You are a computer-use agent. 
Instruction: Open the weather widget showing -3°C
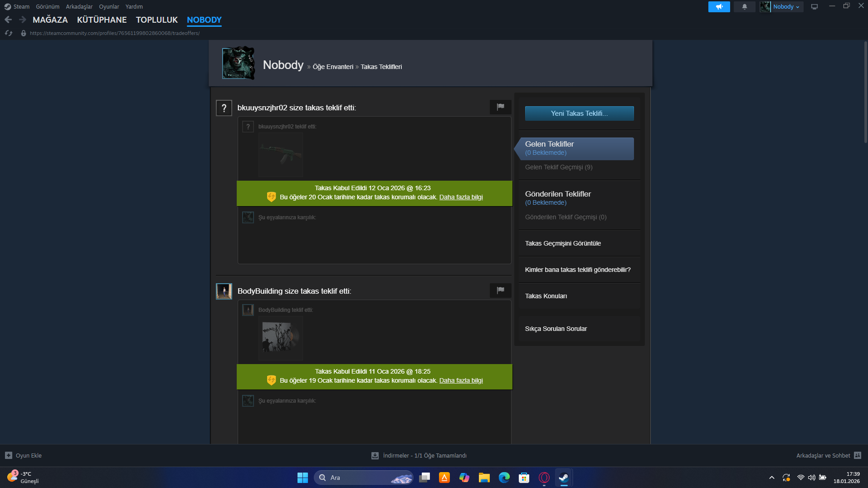click(x=24, y=478)
